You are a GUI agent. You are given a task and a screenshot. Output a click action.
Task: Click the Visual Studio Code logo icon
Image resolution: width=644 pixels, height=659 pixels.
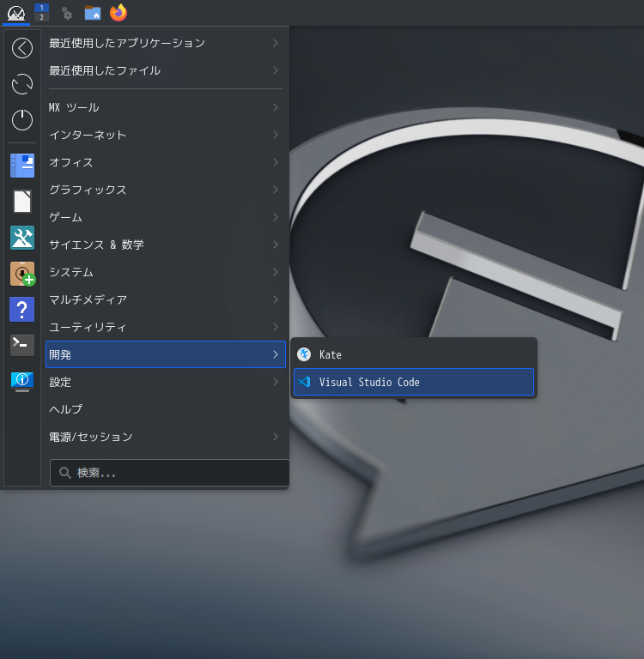304,382
